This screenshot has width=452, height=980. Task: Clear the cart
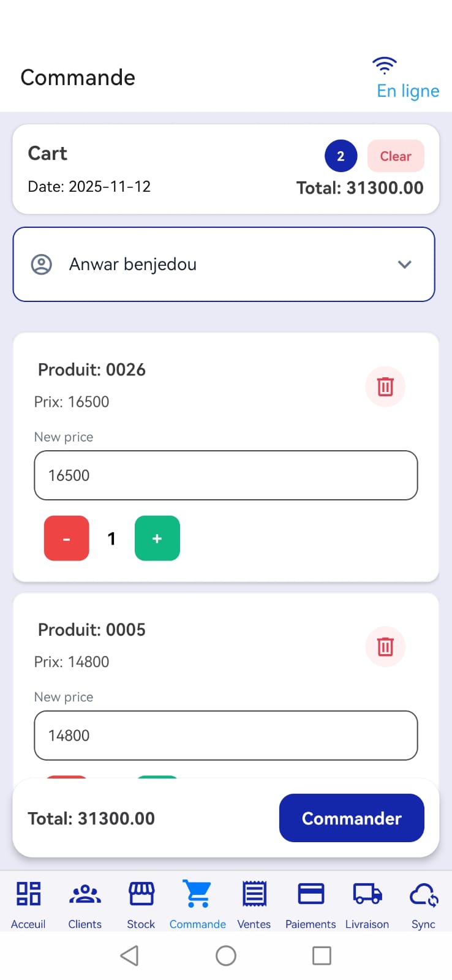click(396, 156)
